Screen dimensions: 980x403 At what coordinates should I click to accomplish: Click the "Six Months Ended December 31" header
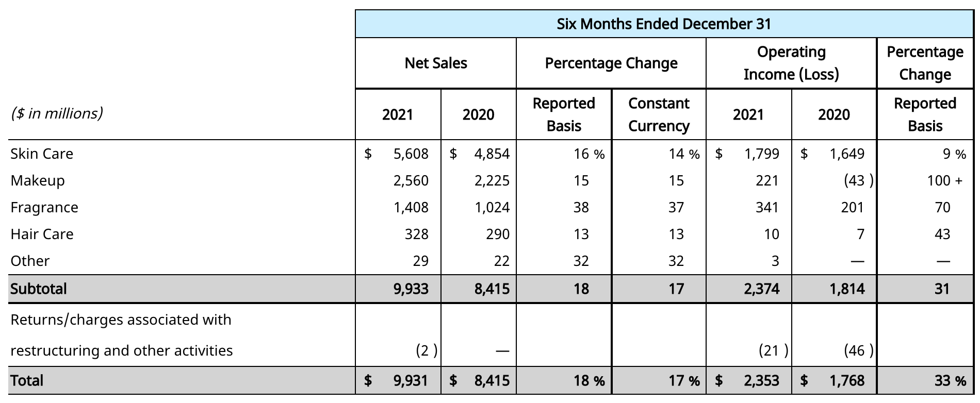(663, 24)
